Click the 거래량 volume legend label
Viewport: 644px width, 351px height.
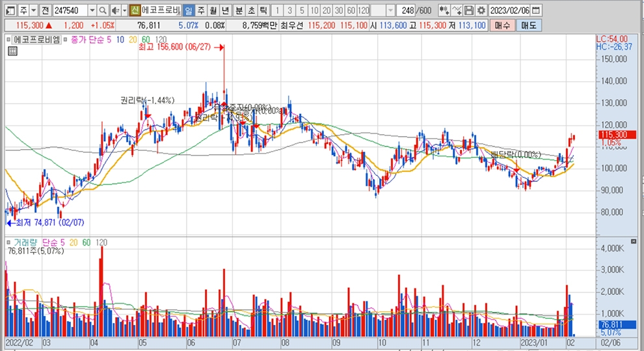point(25,242)
